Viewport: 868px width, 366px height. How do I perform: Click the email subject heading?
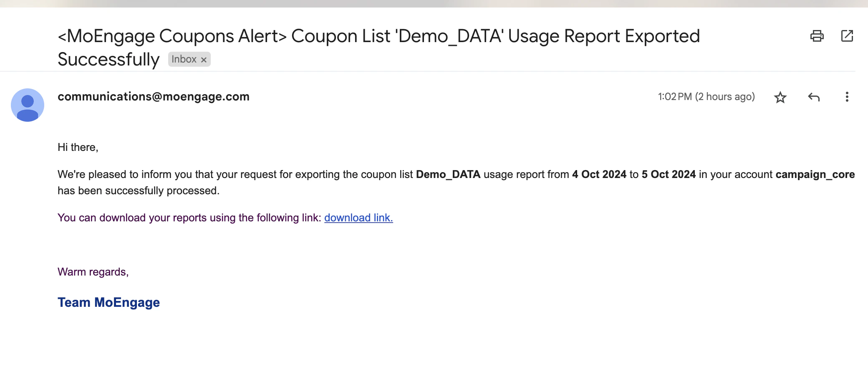pos(378,37)
